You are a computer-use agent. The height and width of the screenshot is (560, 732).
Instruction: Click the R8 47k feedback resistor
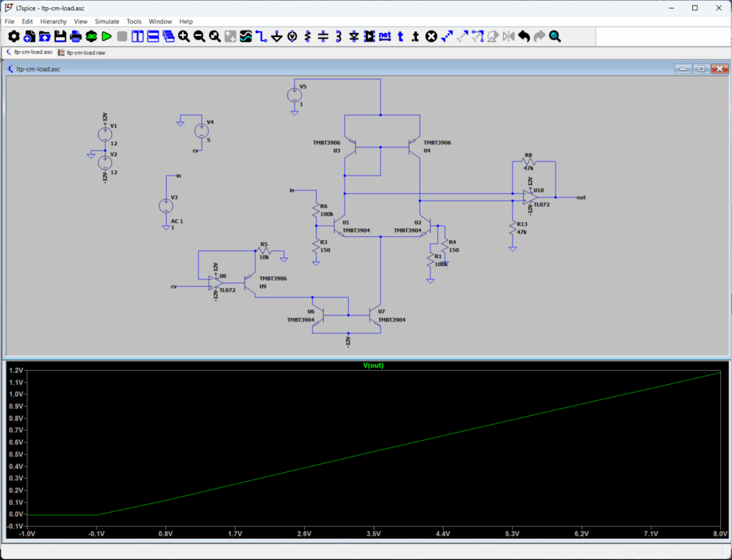coord(528,163)
